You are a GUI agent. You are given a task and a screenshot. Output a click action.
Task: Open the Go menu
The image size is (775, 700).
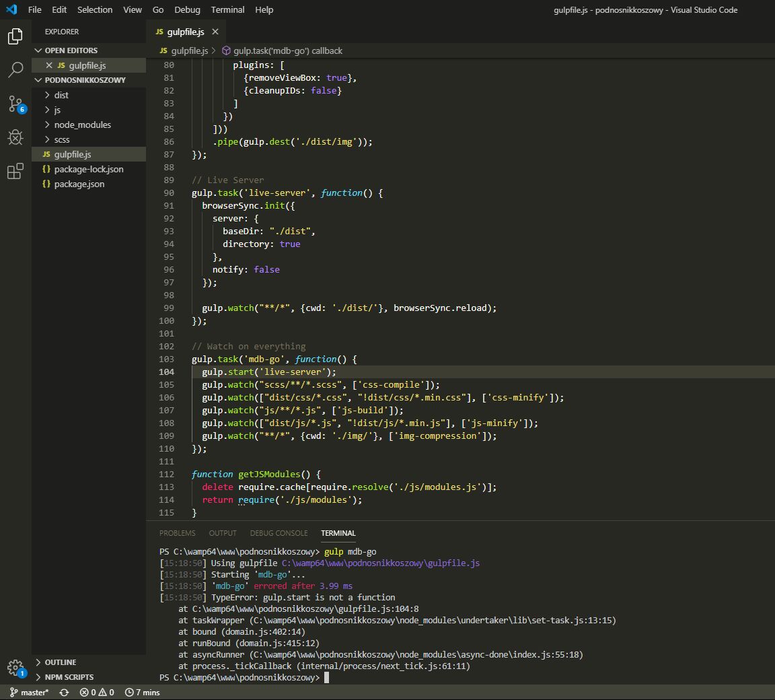158,10
